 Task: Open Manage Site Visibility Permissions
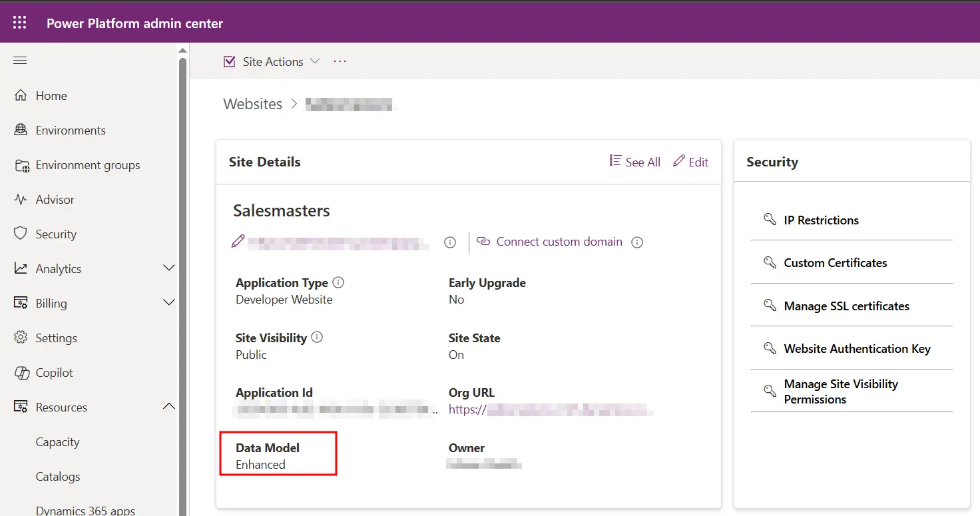(842, 391)
